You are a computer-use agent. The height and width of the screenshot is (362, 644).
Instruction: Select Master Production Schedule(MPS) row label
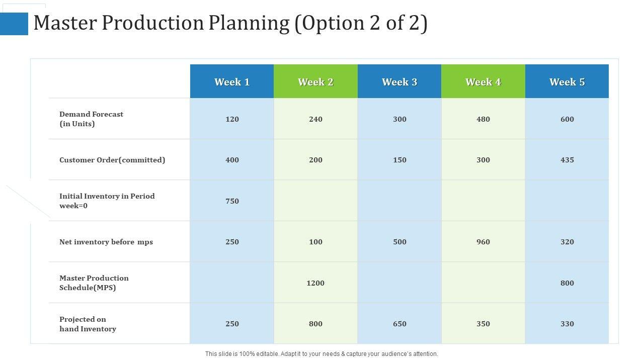coord(94,283)
